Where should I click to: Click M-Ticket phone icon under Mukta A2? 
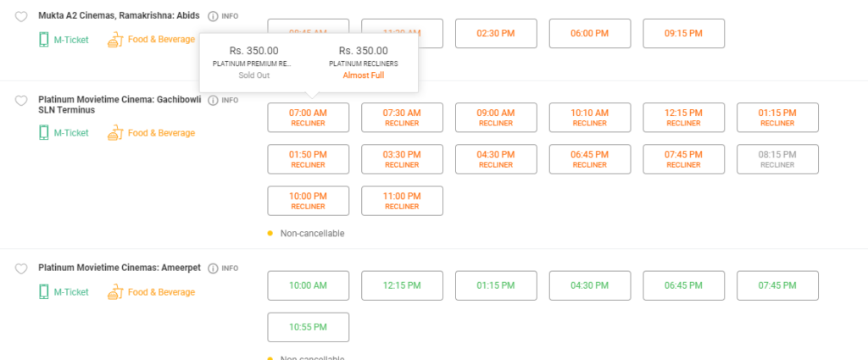pos(44,40)
